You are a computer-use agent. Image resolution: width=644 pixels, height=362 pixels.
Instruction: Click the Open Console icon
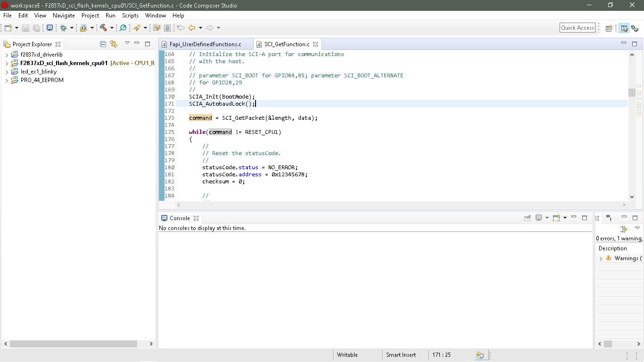[557, 218]
